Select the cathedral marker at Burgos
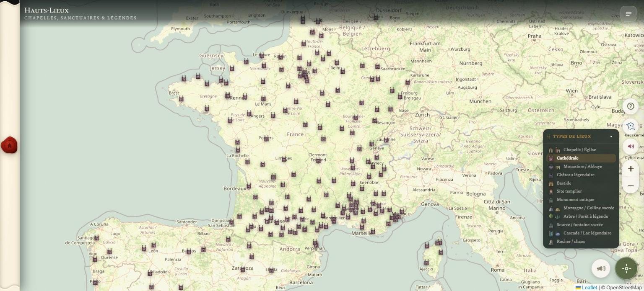 coord(189,252)
